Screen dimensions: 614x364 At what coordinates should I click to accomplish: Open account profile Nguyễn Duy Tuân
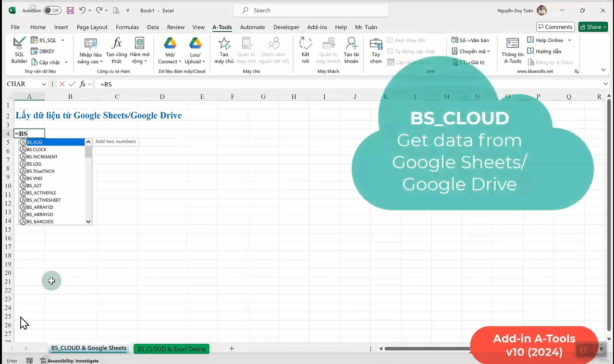522,11
